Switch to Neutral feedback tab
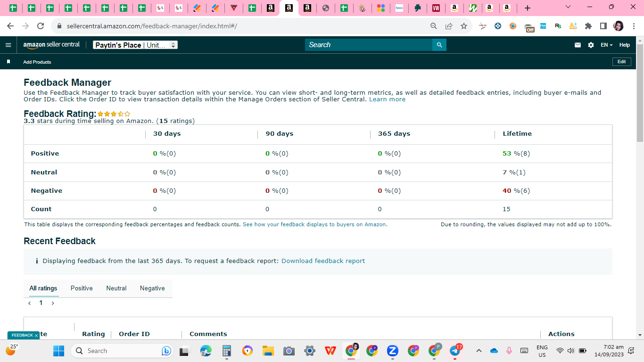 [116, 288]
